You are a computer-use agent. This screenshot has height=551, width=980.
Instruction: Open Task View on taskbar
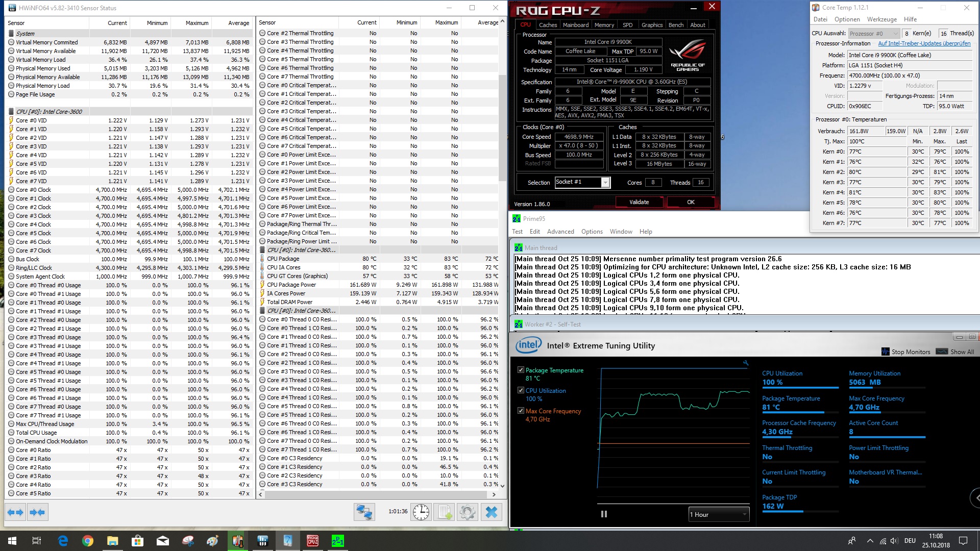click(x=37, y=541)
